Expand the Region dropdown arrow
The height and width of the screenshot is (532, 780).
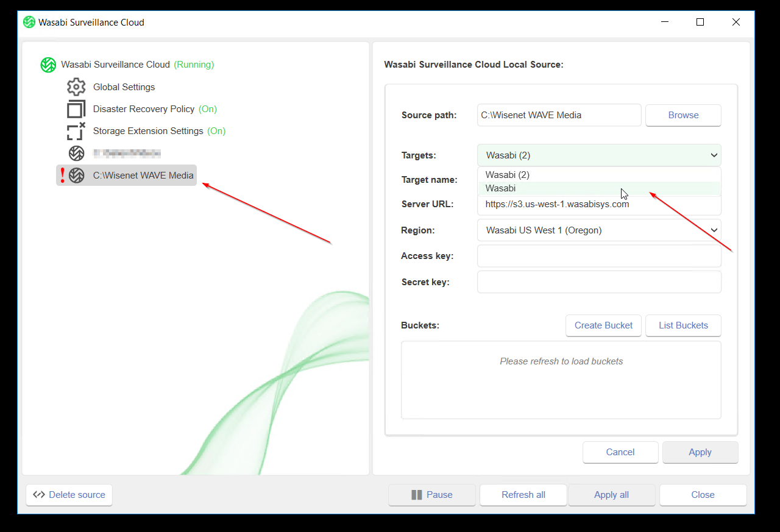tap(714, 230)
